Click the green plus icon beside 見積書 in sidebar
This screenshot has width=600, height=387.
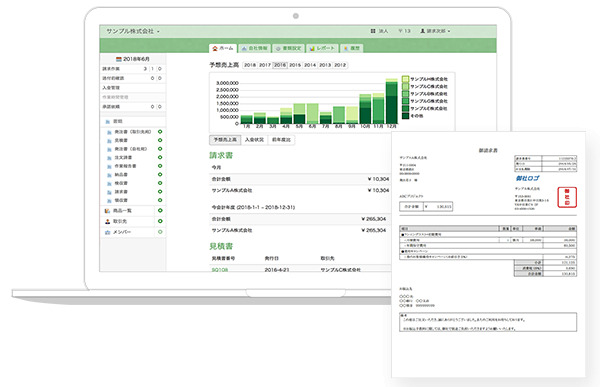[x=160, y=140]
